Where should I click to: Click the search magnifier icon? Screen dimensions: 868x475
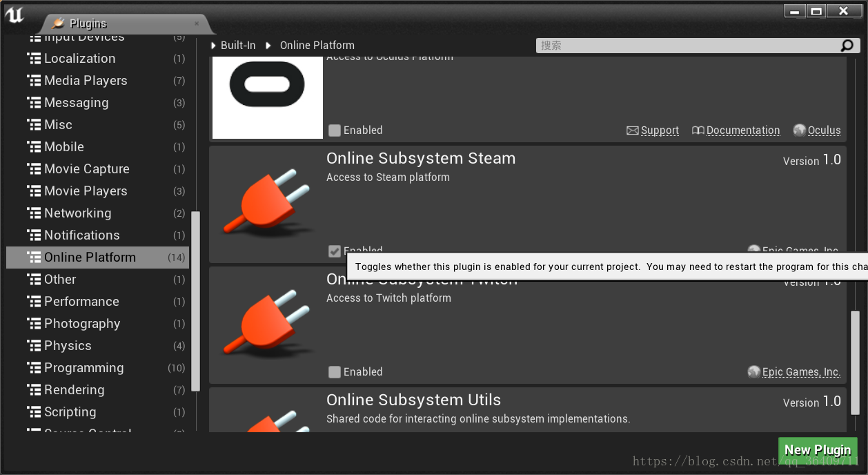(x=847, y=46)
